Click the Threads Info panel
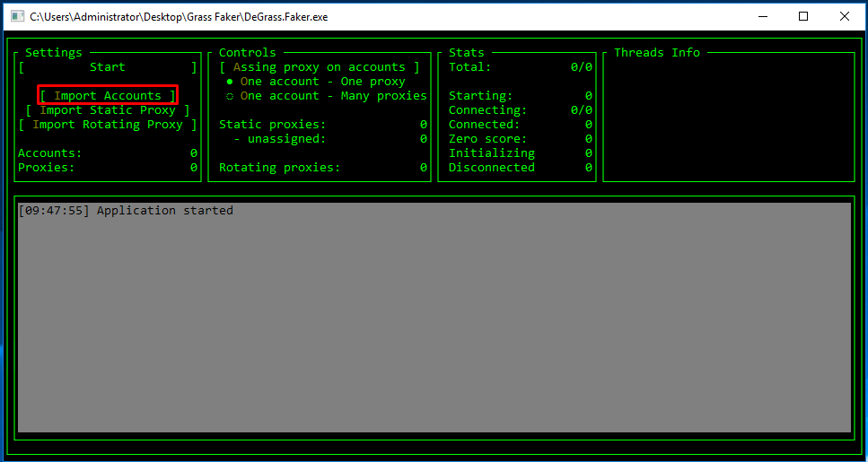This screenshot has height=462, width=868. [727, 117]
